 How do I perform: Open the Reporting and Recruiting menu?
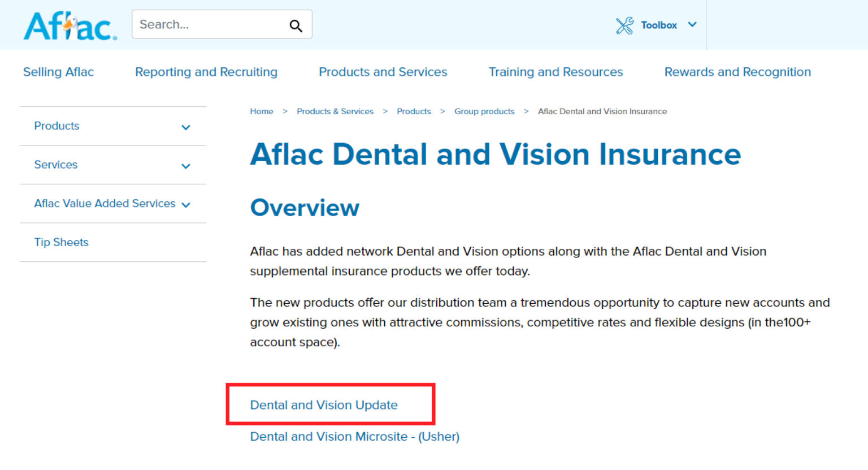coord(206,72)
